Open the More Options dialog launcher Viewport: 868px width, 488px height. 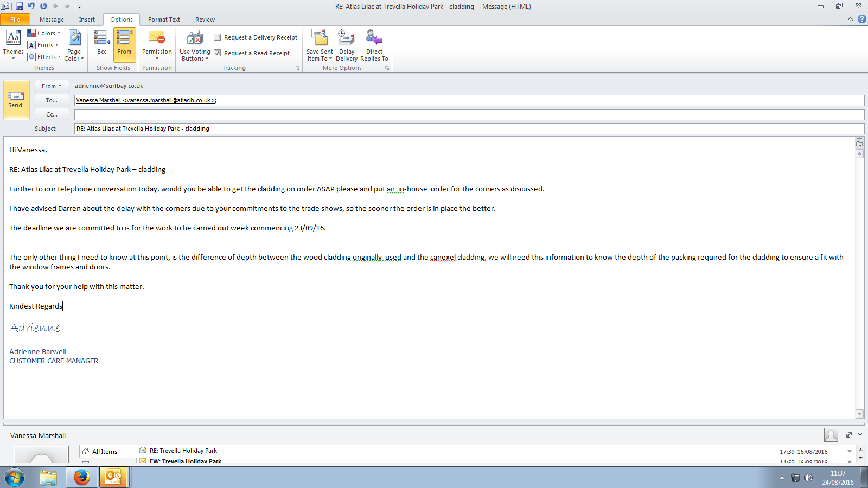click(387, 68)
